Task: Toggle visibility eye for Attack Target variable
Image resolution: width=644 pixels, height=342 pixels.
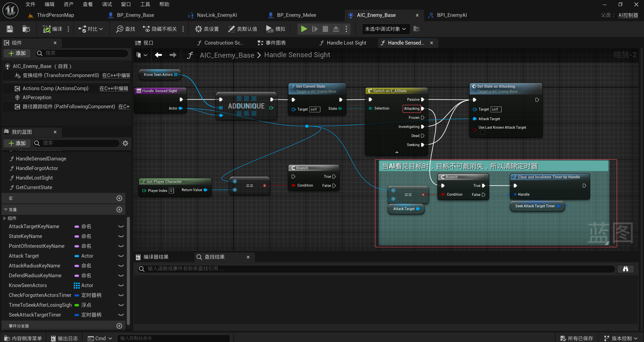Action: point(121,256)
